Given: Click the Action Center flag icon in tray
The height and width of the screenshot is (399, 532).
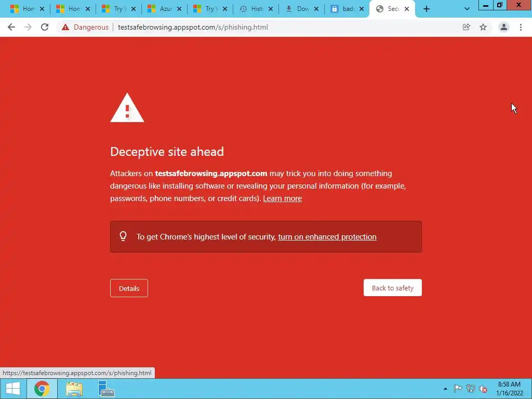Looking at the screenshot, I should pyautogui.click(x=458, y=389).
